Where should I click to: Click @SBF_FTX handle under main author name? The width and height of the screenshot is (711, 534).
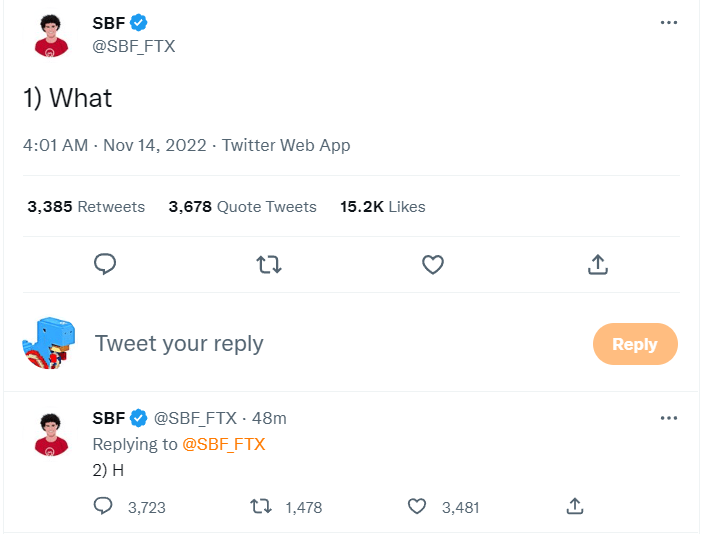click(133, 46)
